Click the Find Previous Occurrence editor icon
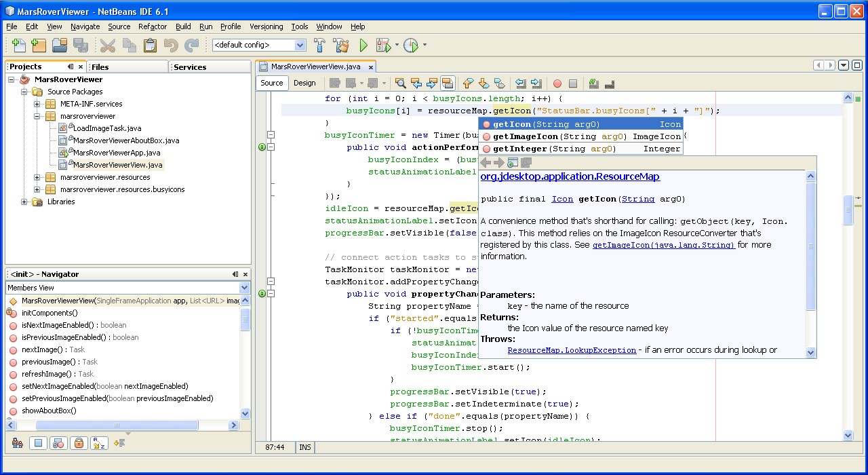 [x=416, y=83]
